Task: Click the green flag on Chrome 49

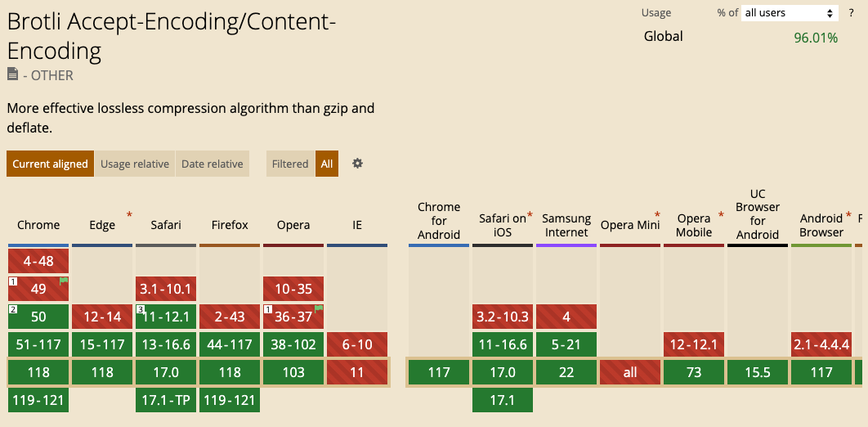Action: pyautogui.click(x=64, y=281)
